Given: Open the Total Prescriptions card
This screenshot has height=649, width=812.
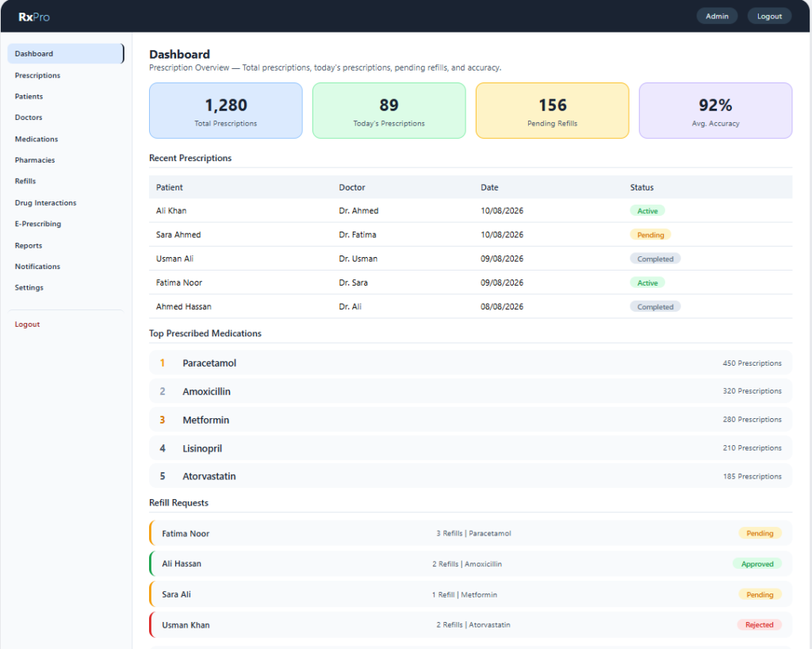Looking at the screenshot, I should pyautogui.click(x=226, y=111).
